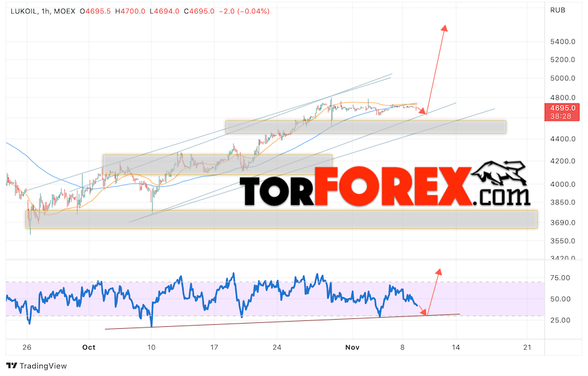Click the low value L4694.0
This screenshot has width=588, height=376.
coord(165,11)
